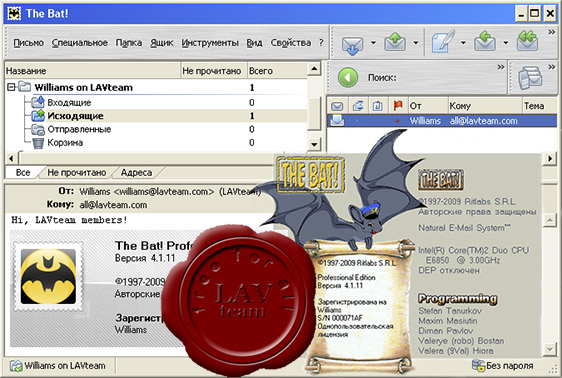Open the Письмо menu
562x378 pixels.
tap(28, 43)
